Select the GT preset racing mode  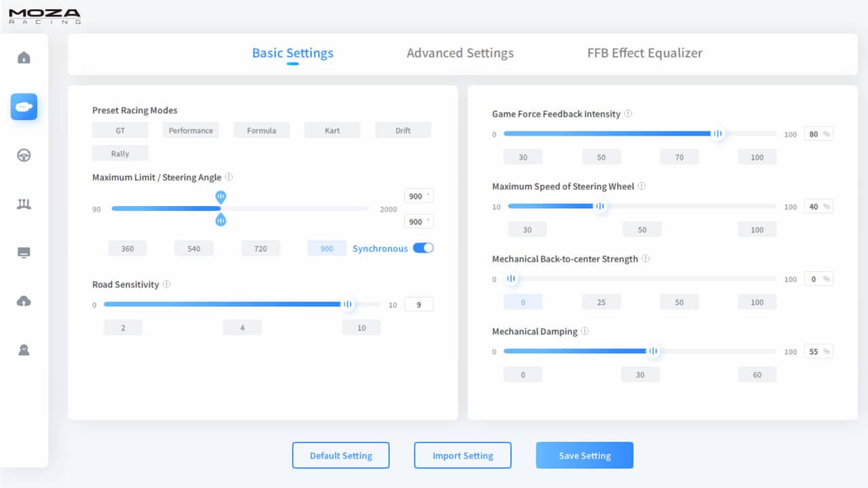coord(120,129)
